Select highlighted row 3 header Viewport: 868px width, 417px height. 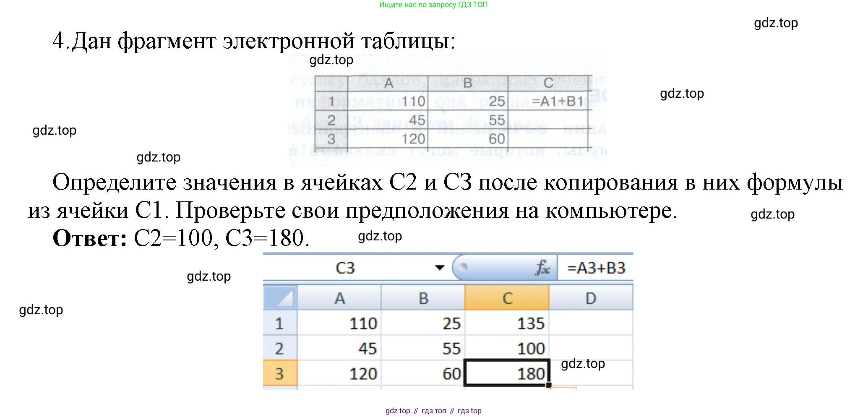[x=280, y=373]
